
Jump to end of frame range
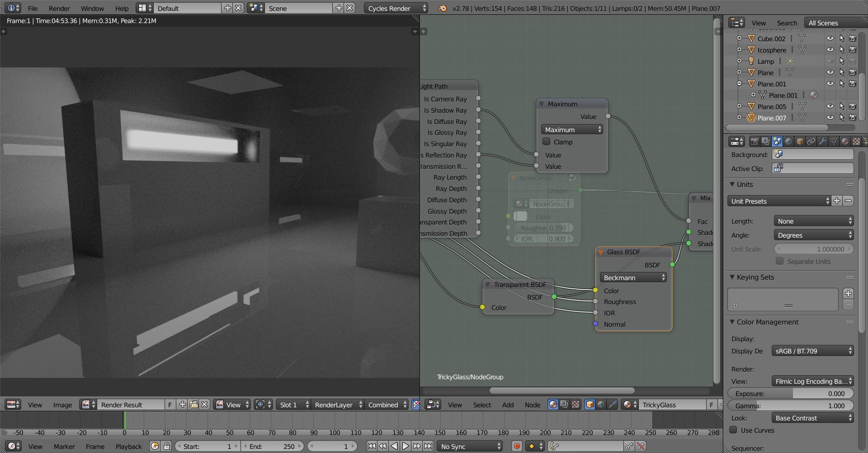[x=429, y=446]
